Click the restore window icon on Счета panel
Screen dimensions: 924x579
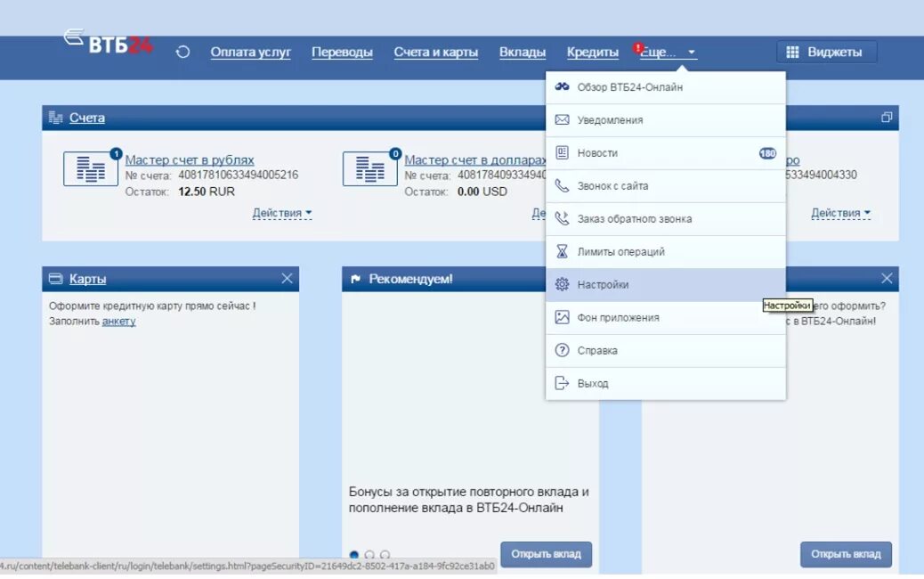(887, 118)
